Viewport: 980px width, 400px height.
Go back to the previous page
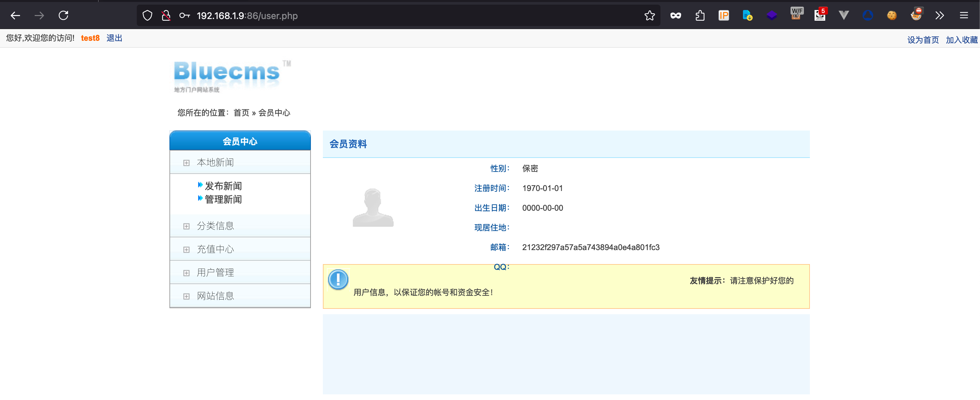[x=15, y=16]
